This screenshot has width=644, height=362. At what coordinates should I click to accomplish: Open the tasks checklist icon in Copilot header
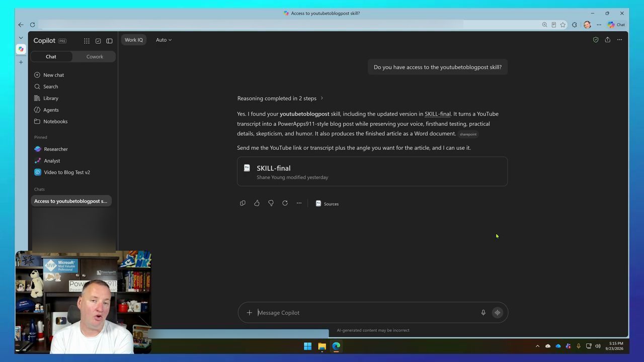(x=98, y=41)
